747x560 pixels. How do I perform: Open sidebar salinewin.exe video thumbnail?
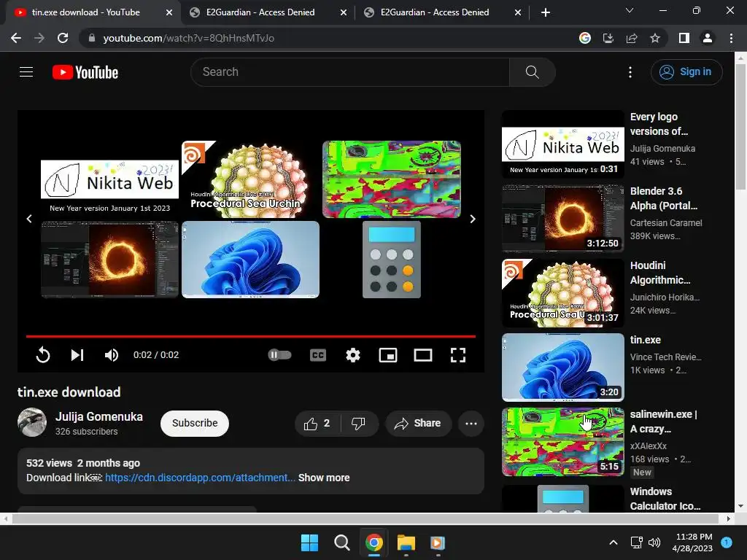[x=563, y=441]
